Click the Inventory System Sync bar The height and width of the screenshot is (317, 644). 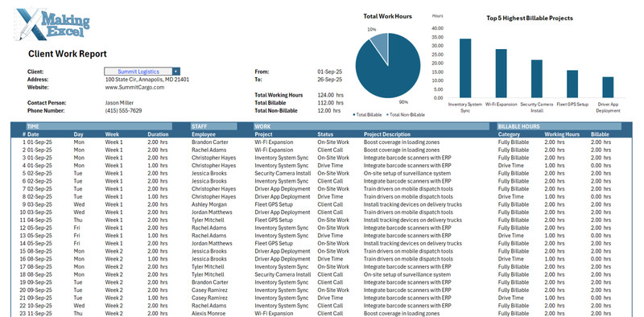(x=465, y=68)
